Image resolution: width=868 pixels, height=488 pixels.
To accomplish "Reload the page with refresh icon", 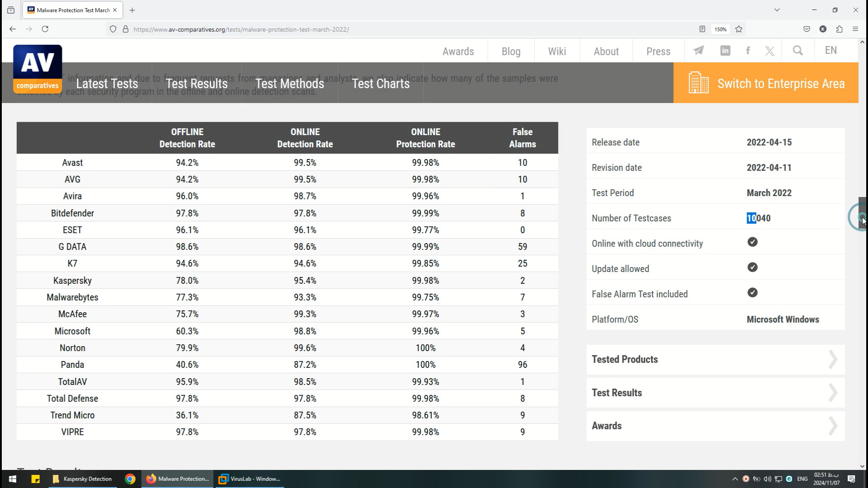I will [x=45, y=29].
